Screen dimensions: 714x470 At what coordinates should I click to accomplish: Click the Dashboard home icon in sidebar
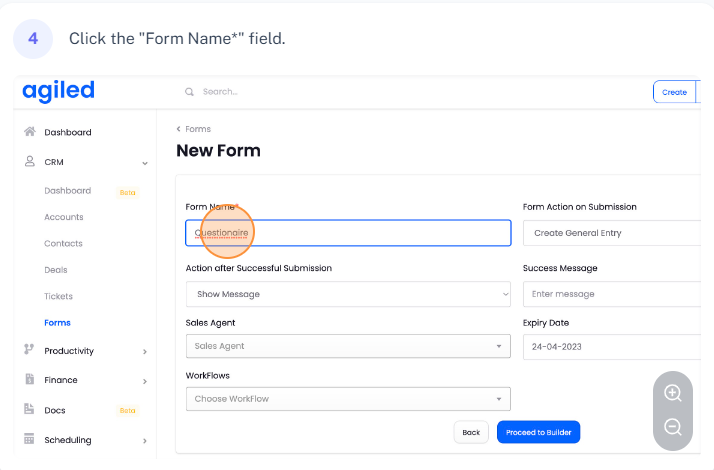pyautogui.click(x=30, y=132)
